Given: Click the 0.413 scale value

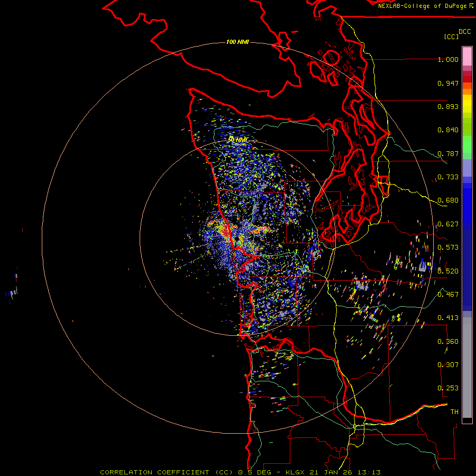Looking at the screenshot, I should pos(448,318).
